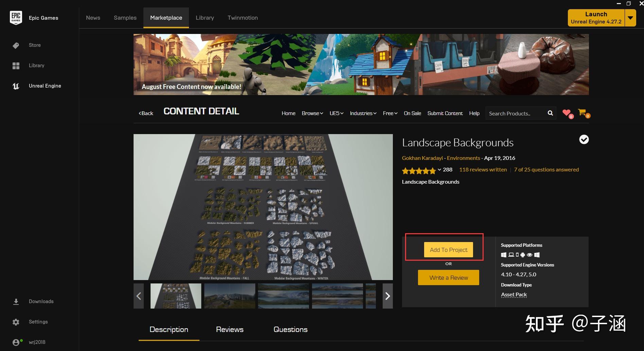The image size is (644, 351).
Task: Open the Library grid icon in sidebar
Action: (16, 66)
